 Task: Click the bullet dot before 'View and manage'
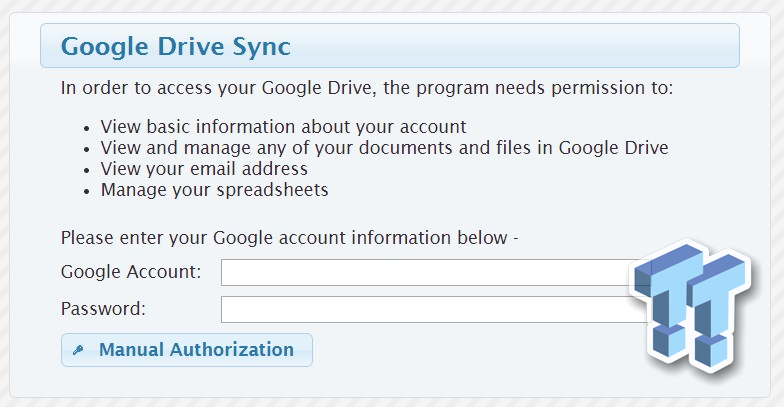point(88,149)
